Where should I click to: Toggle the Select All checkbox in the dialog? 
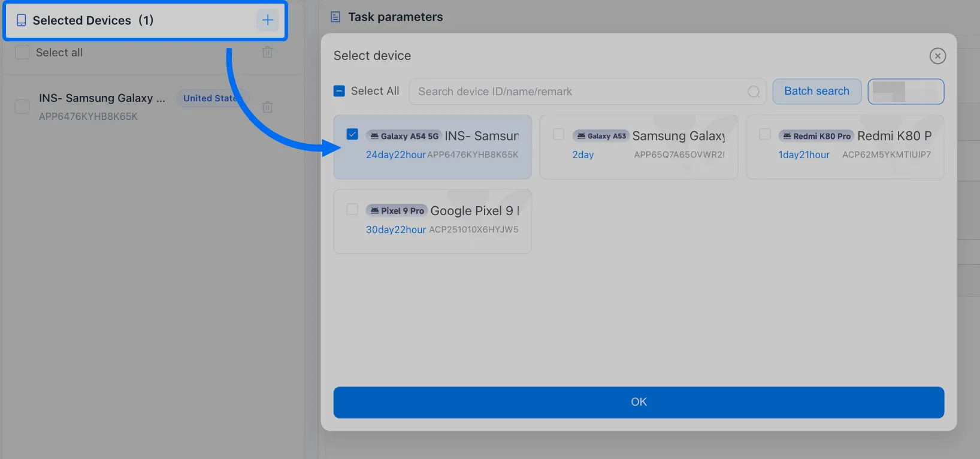coord(339,91)
